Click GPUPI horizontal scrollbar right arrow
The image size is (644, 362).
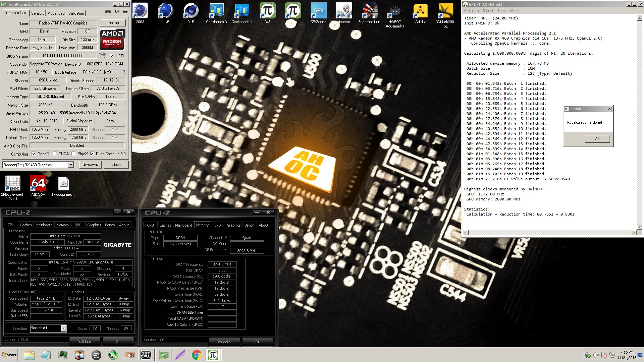[634, 232]
